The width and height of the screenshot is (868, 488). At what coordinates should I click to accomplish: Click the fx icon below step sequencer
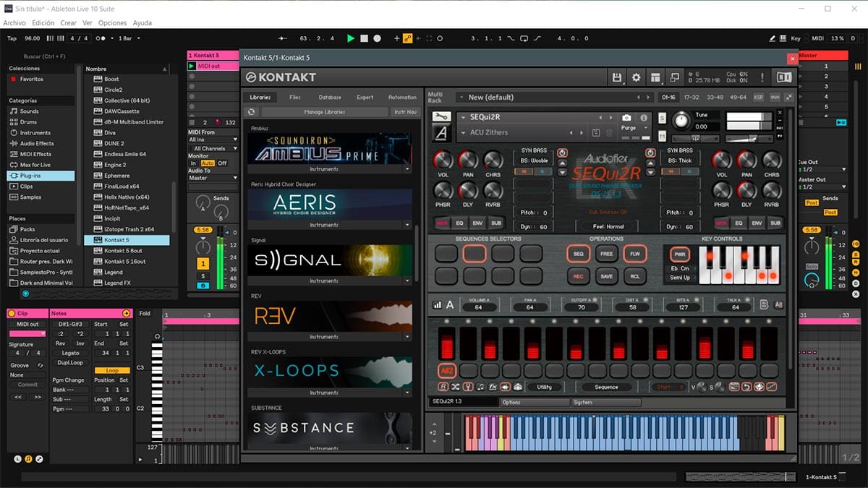493,387
